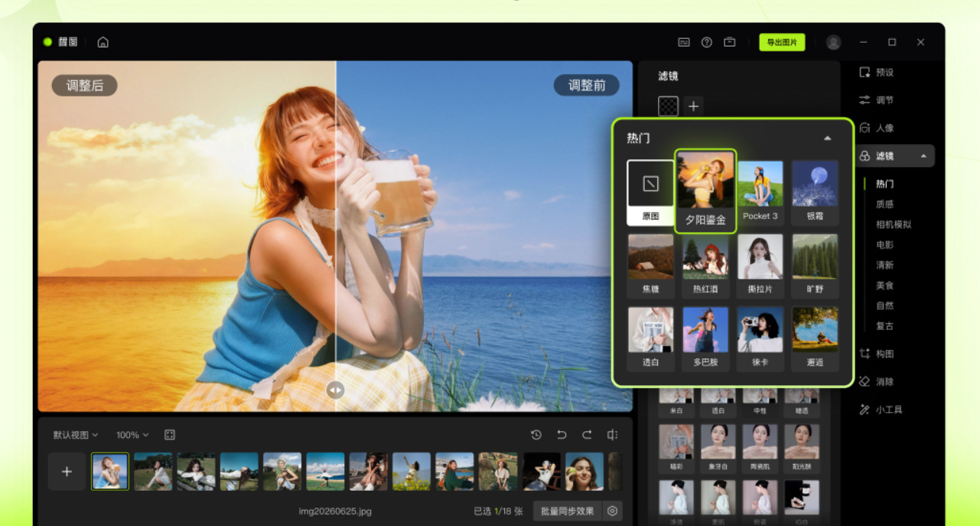Apply the 徕卡 filter

760,338
